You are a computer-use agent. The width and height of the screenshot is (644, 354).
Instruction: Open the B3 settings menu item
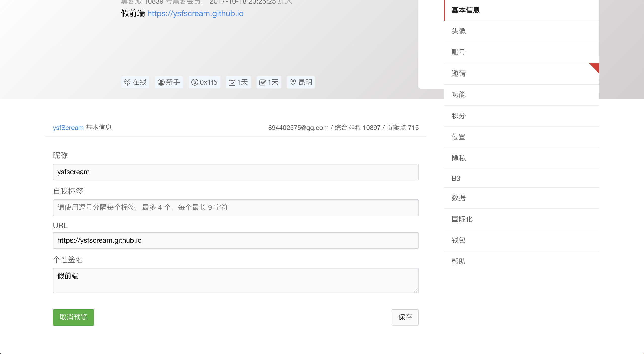click(456, 178)
